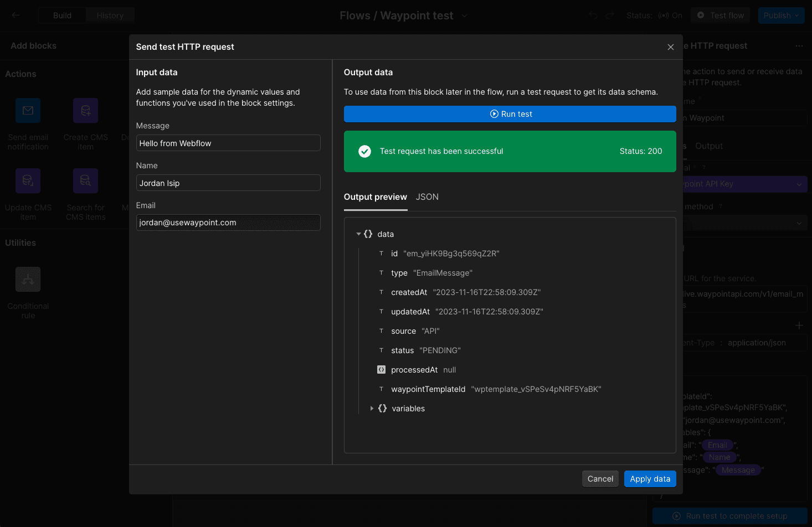Open the Output tab in side panel

tap(708, 146)
